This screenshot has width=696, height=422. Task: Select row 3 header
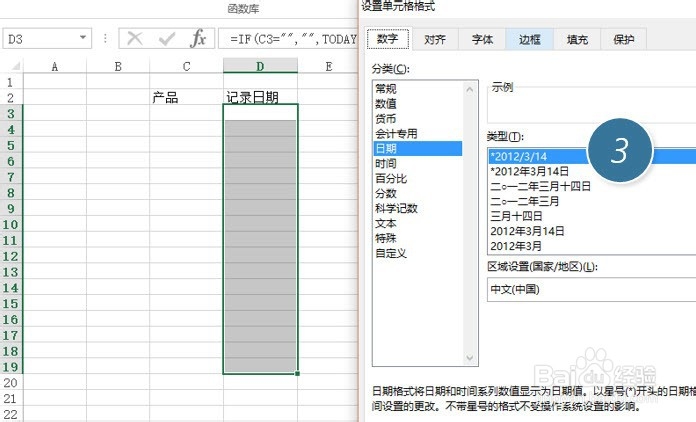pos(11,114)
